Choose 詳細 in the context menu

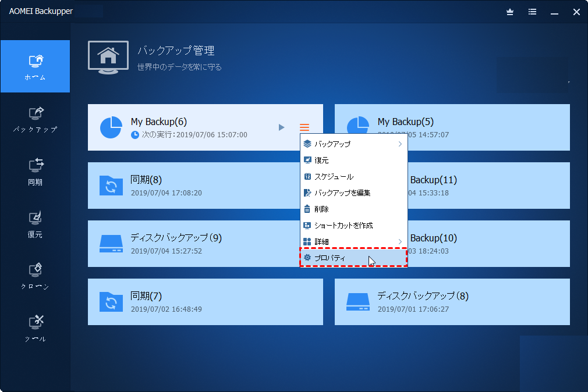click(x=353, y=242)
